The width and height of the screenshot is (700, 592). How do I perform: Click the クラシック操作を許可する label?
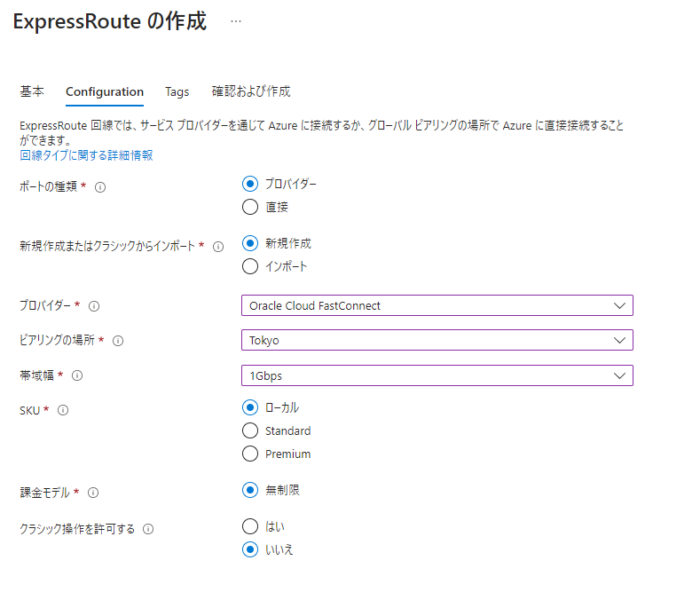(x=77, y=529)
